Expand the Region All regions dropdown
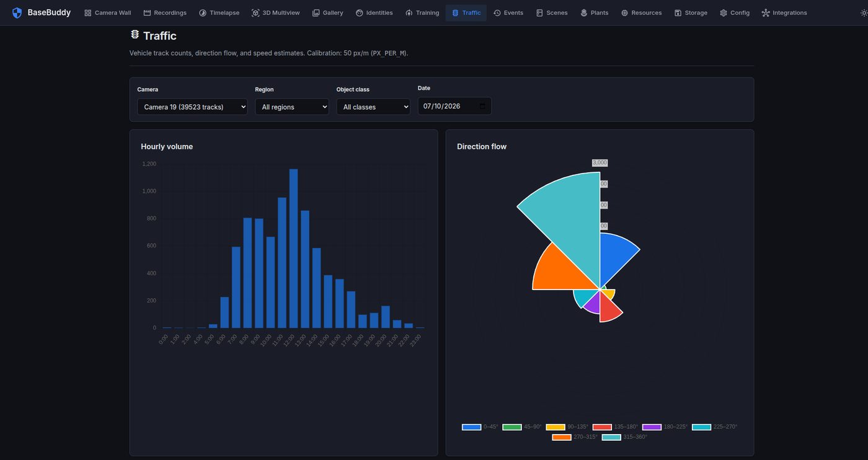 (292, 107)
